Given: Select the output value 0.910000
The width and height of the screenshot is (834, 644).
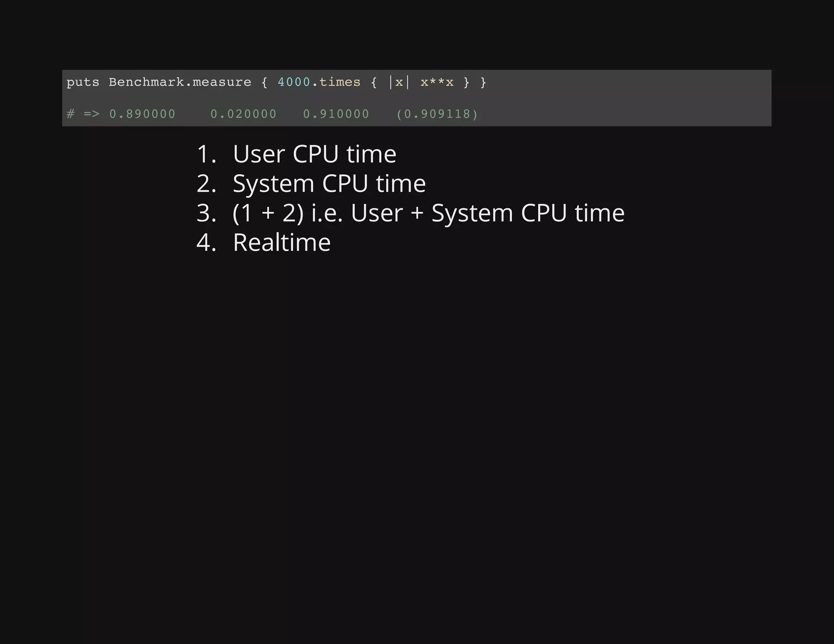Looking at the screenshot, I should coord(336,114).
